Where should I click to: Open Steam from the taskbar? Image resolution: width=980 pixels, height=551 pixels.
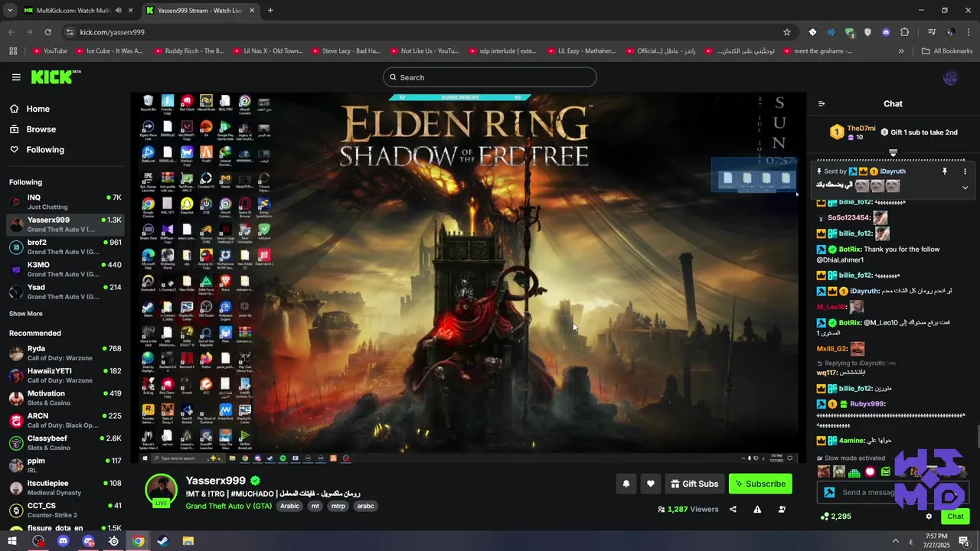[163, 541]
